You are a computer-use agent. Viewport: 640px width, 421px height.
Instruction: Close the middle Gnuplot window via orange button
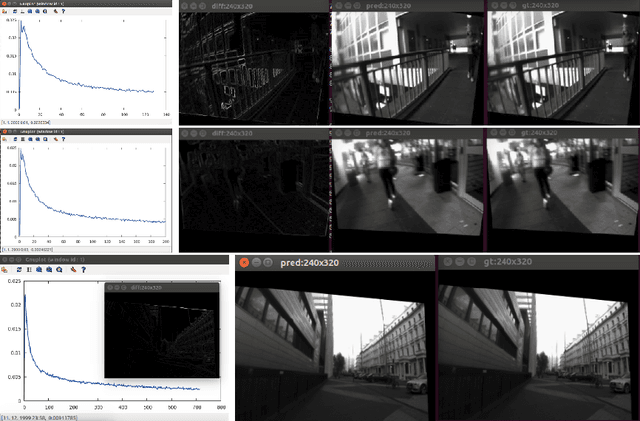tap(4, 132)
